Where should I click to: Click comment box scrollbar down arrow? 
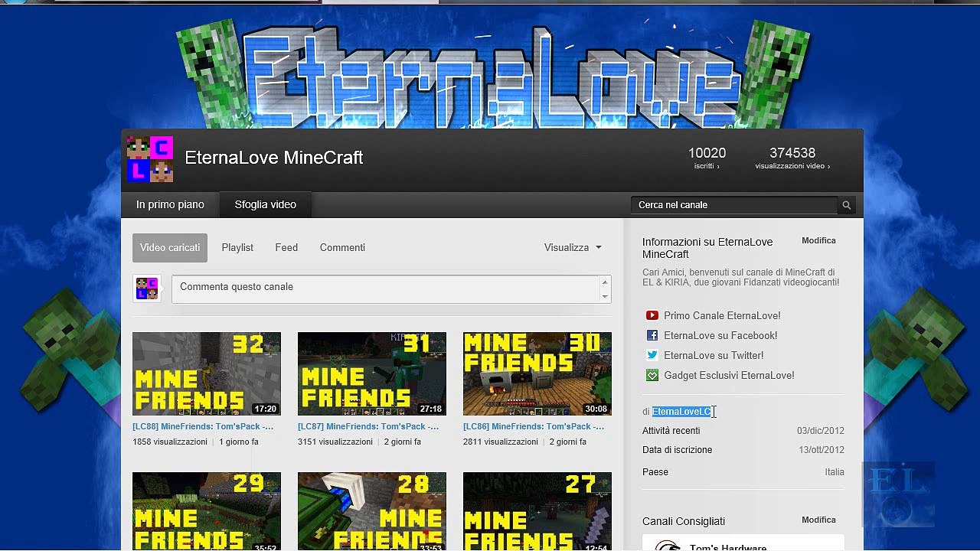coord(606,296)
